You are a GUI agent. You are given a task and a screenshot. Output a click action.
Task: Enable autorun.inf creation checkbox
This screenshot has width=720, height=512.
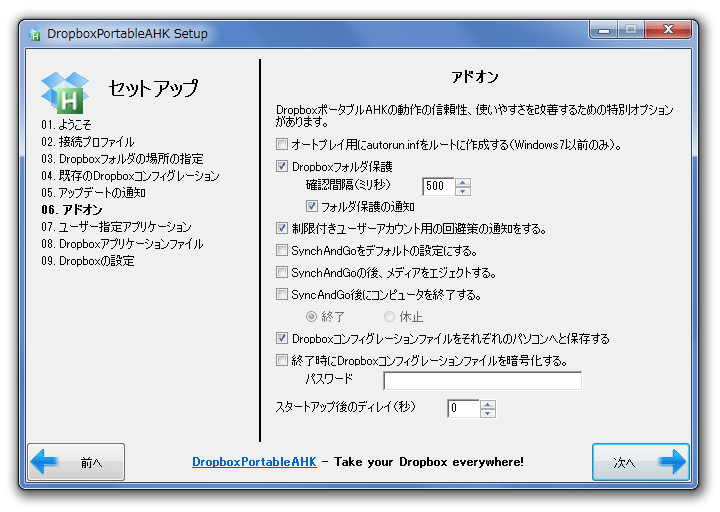(x=281, y=144)
